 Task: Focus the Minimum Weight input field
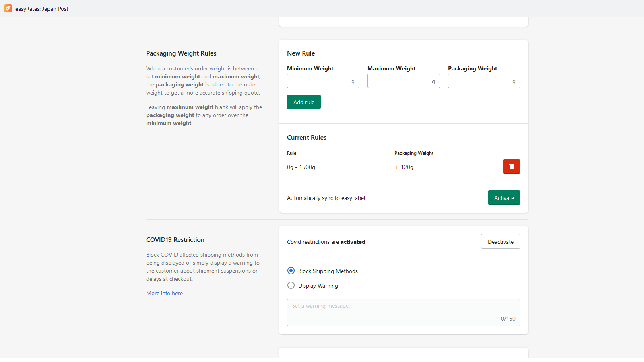[x=323, y=81]
